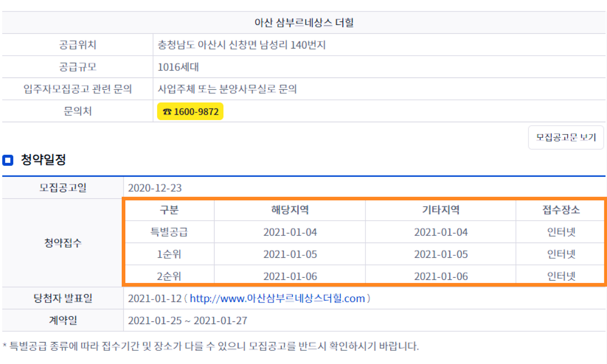Click the 2순위 row cell
Screen dimensions: 607x364
[169, 276]
